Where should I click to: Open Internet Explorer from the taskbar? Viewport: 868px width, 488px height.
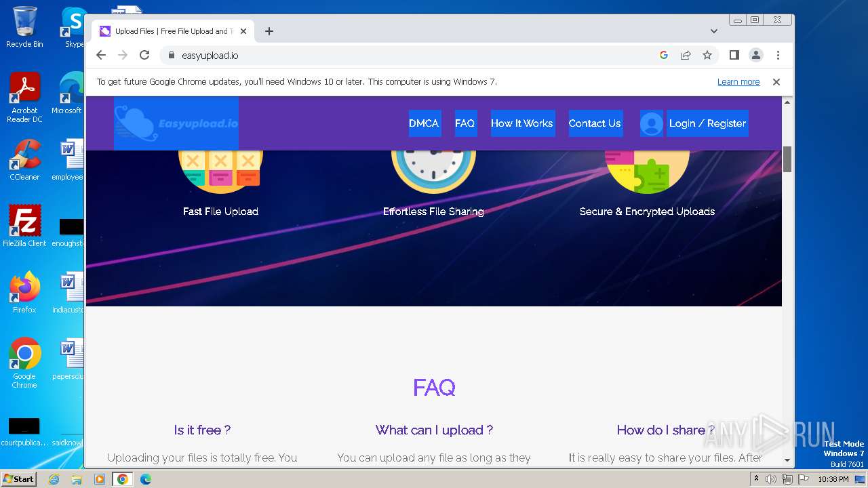coord(54,479)
